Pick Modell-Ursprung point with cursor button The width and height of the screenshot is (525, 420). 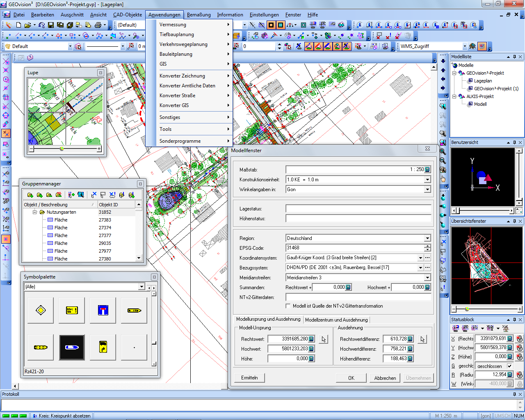(x=324, y=339)
